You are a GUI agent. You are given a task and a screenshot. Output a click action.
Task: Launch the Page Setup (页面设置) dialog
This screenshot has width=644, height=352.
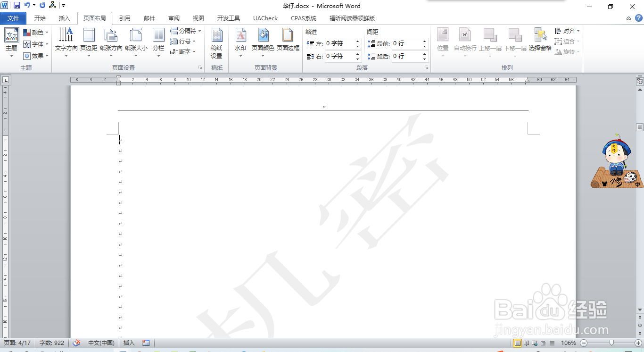[x=200, y=68]
